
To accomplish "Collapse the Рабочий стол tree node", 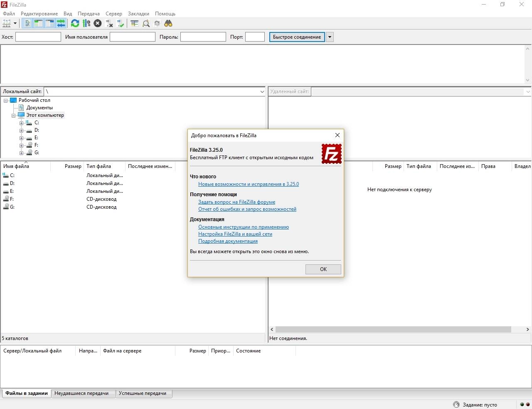I will click(x=6, y=100).
